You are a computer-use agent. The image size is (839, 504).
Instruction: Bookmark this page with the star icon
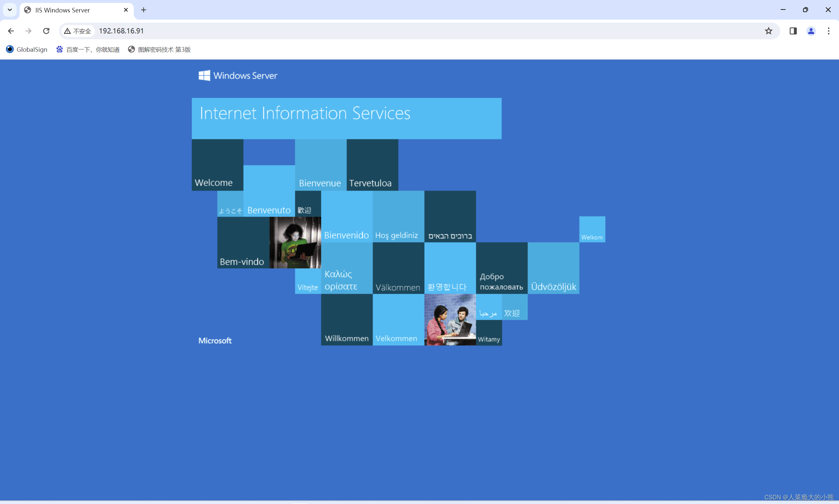tap(768, 31)
